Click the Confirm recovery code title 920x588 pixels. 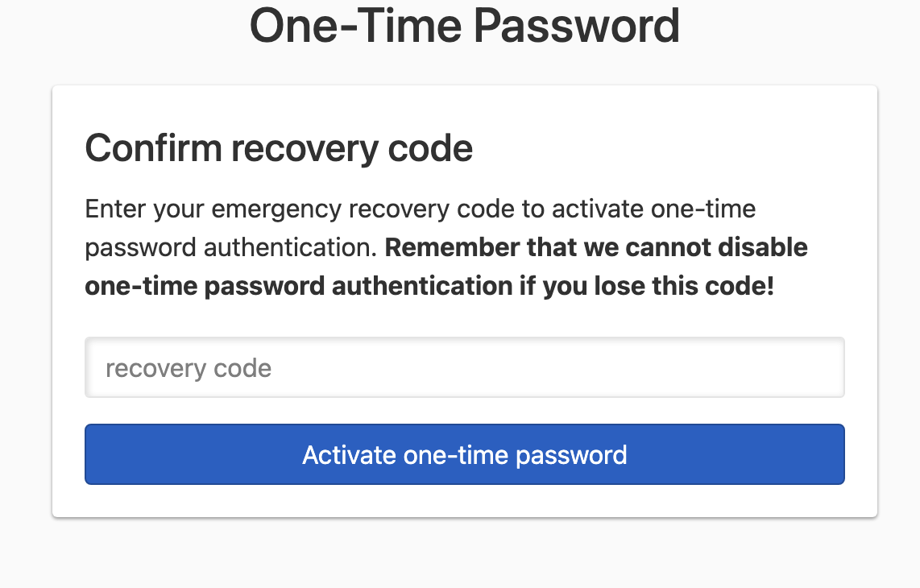[x=279, y=148]
